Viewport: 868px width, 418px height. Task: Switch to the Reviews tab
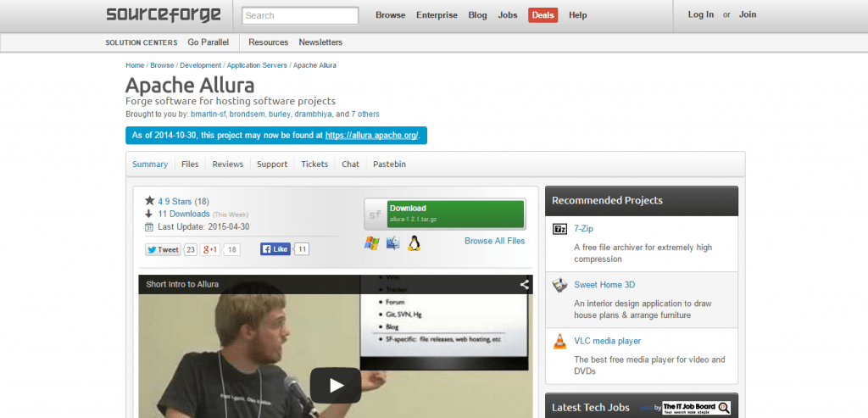[x=227, y=164]
